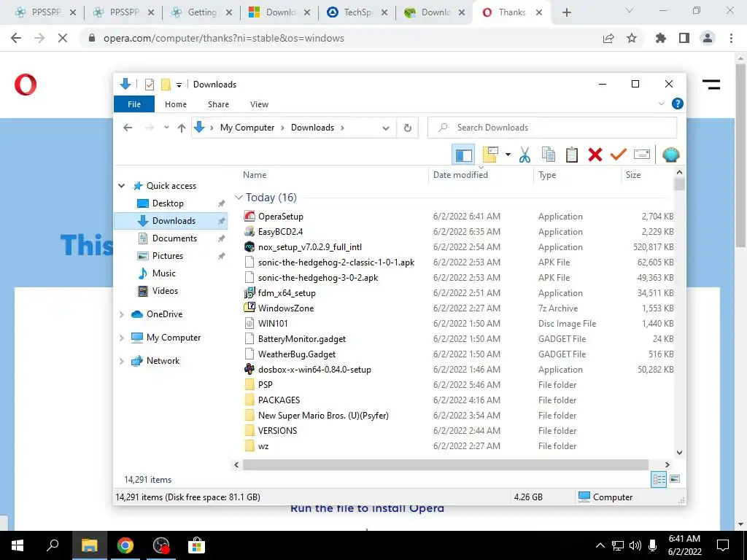
Task: Open Microsoft Store from taskbar
Action: [x=196, y=545]
